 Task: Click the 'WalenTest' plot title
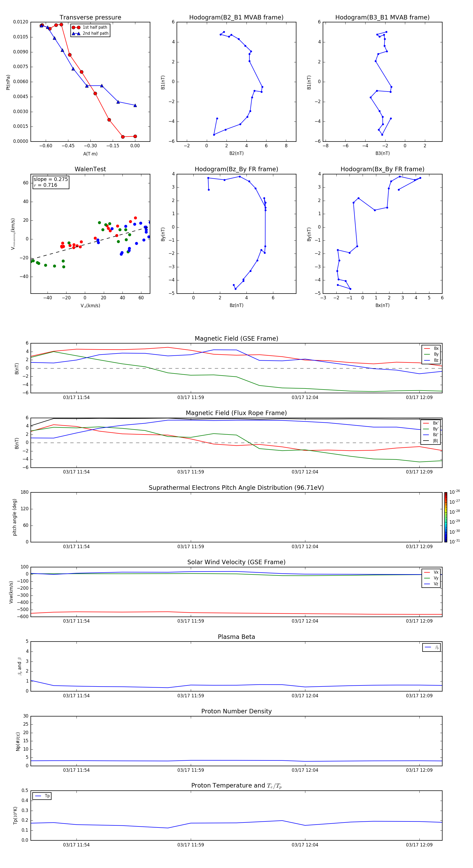pyautogui.click(x=90, y=169)
